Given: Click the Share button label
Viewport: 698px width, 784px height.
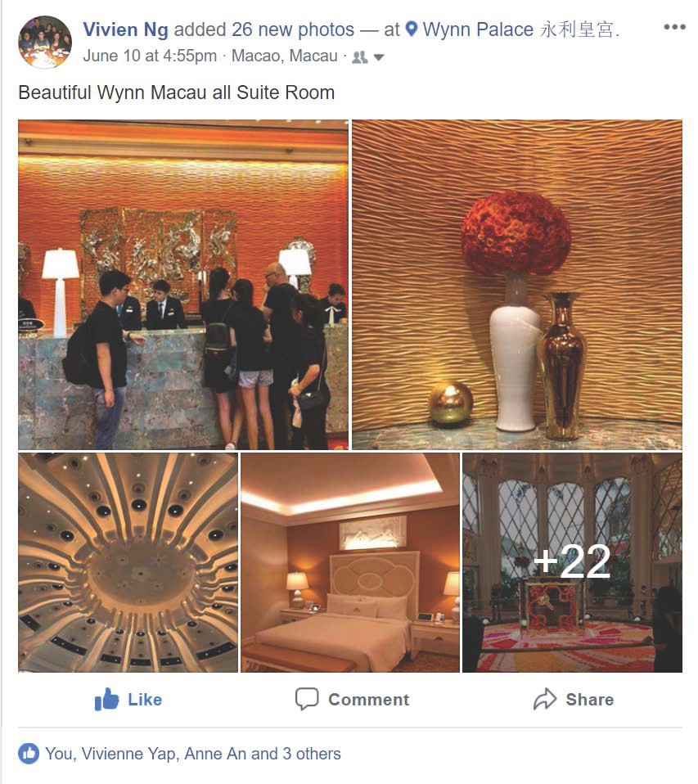Looking at the screenshot, I should click(589, 700).
